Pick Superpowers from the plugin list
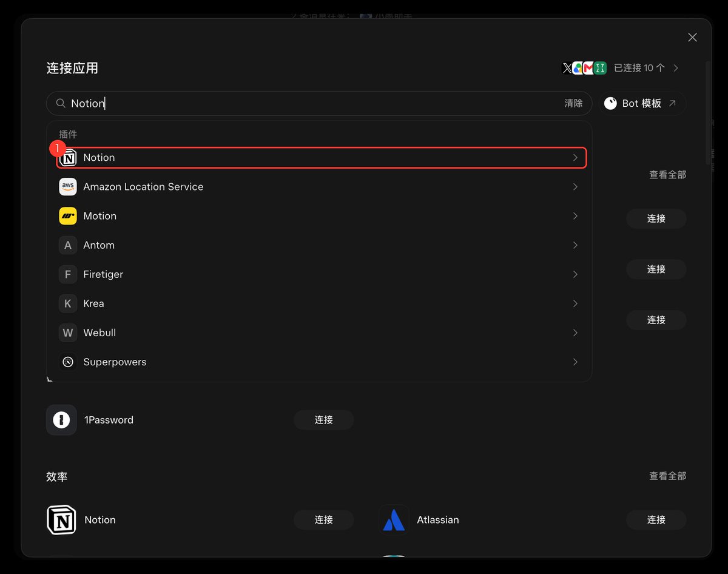The height and width of the screenshot is (574, 728). point(115,362)
